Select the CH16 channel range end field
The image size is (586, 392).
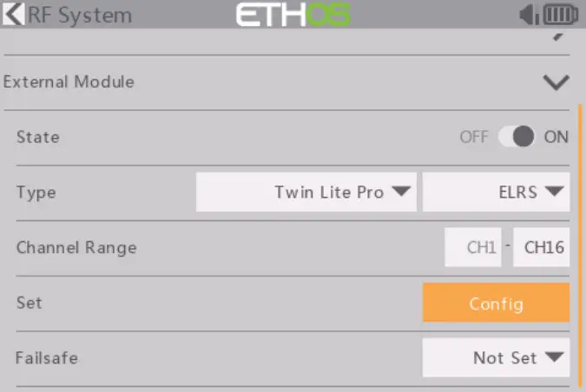click(x=542, y=247)
